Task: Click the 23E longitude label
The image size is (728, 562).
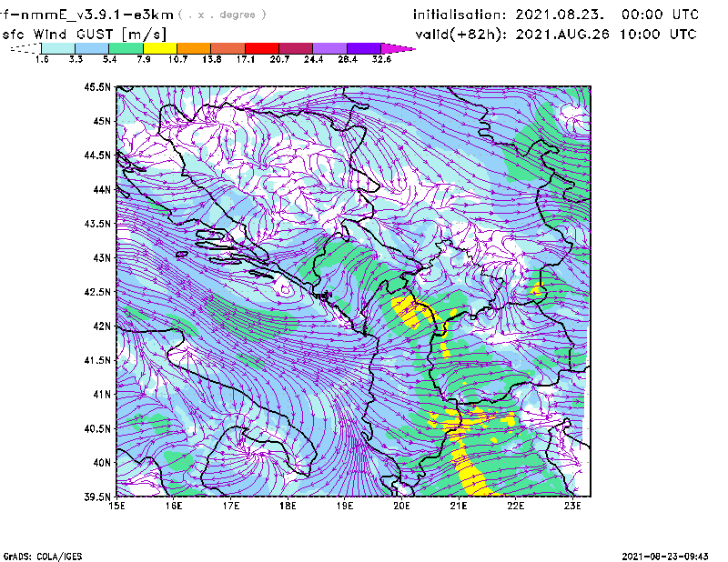Action: pyautogui.click(x=572, y=506)
